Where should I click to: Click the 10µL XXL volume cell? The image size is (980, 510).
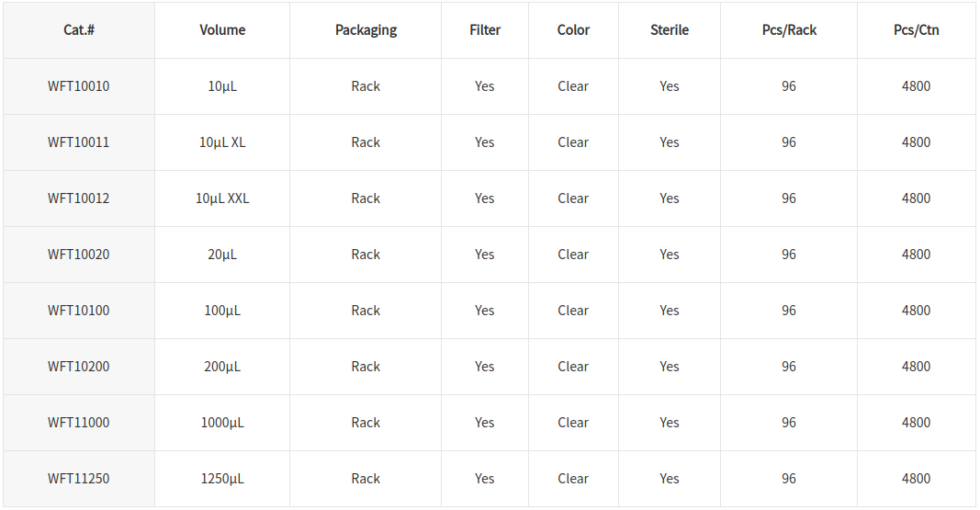(x=222, y=198)
